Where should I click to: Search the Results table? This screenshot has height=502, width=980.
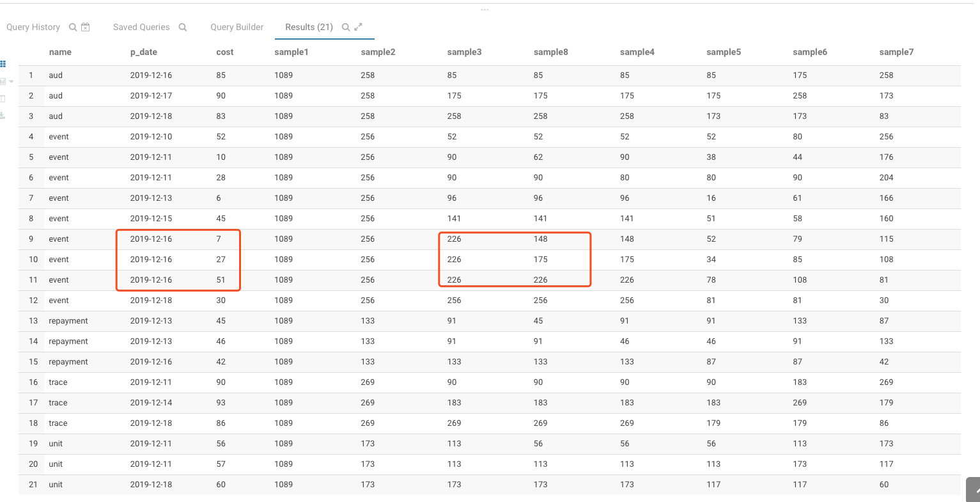pos(346,27)
